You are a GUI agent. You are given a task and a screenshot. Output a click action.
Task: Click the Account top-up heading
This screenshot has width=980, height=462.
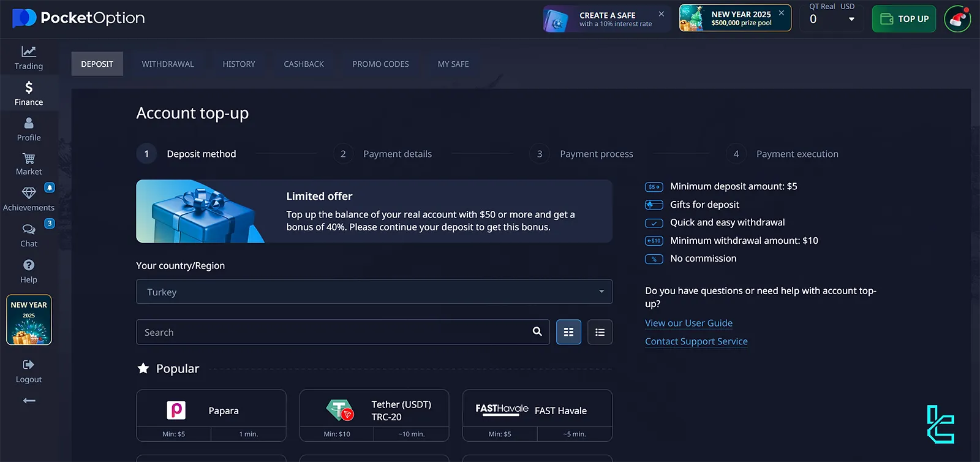(192, 113)
